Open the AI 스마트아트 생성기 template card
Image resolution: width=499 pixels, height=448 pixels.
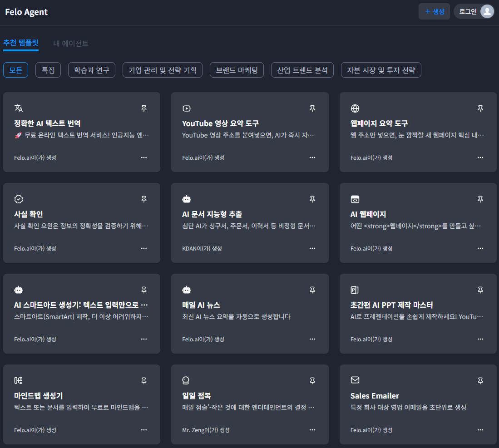click(81, 313)
